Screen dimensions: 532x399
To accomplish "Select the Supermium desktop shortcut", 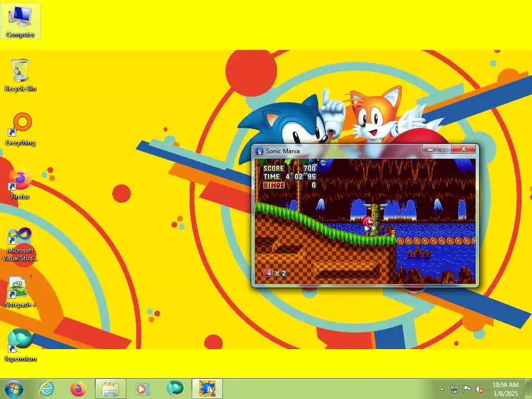I will [20, 345].
